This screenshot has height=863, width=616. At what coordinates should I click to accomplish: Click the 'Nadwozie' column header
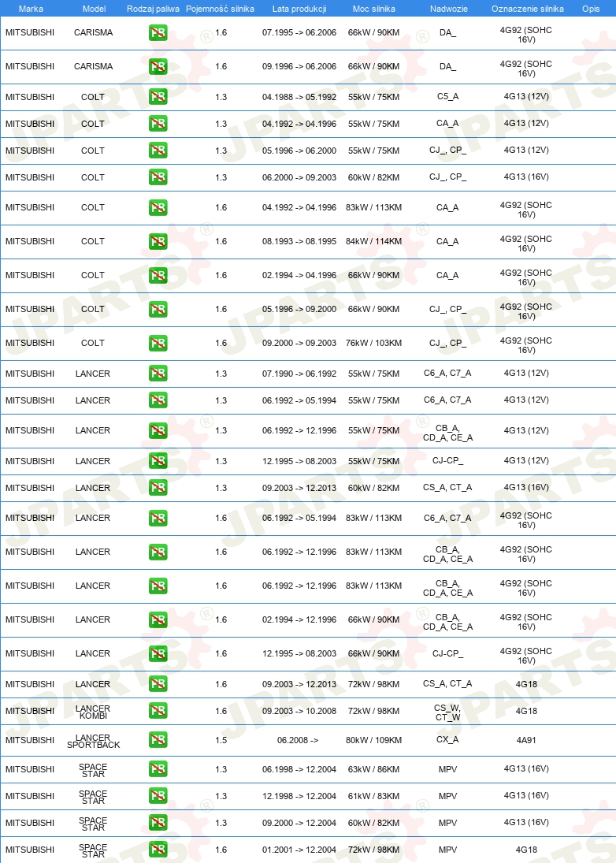(449, 9)
